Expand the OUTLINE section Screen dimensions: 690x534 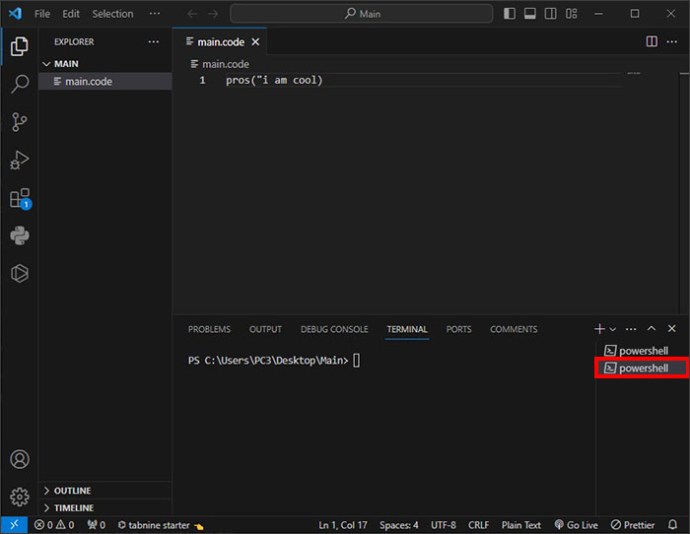click(x=105, y=490)
